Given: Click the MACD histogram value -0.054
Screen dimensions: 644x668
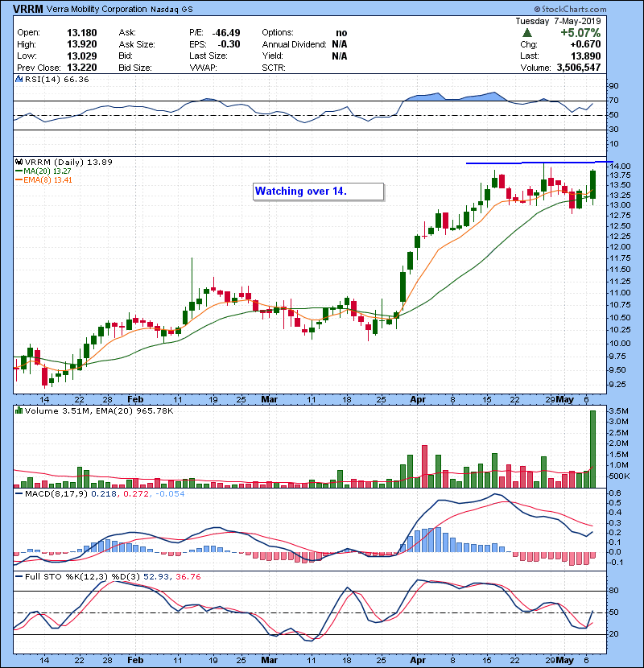Looking at the screenshot, I should pos(170,494).
